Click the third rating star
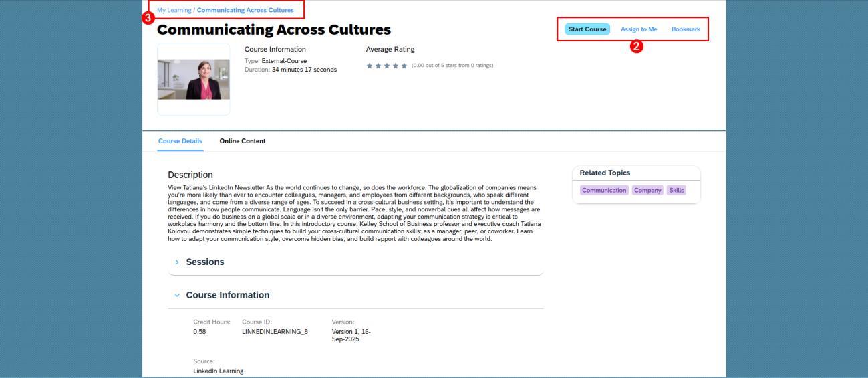868x378 pixels. [x=386, y=65]
